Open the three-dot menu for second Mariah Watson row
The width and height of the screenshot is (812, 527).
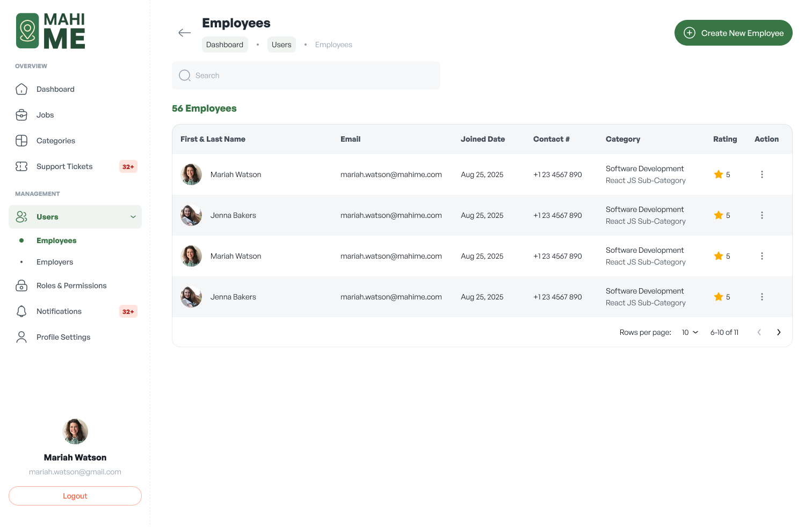coord(762,256)
